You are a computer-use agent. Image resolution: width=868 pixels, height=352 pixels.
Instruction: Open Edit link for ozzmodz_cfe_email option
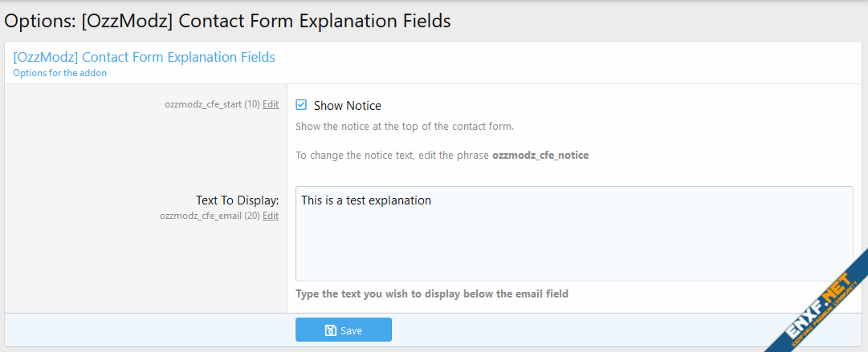click(271, 216)
